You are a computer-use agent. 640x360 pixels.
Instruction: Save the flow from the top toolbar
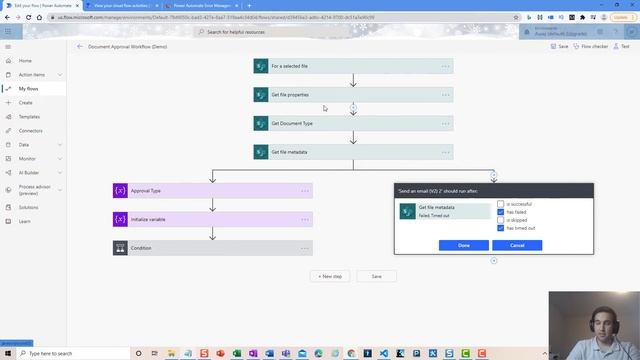pos(559,47)
